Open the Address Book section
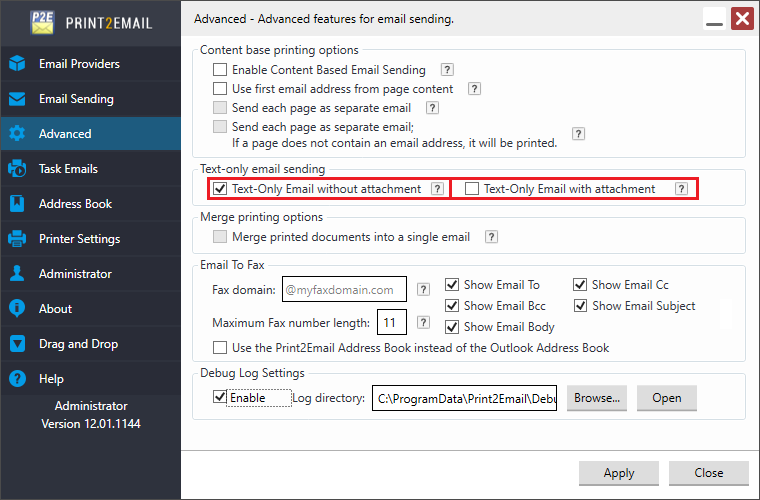 (91, 203)
